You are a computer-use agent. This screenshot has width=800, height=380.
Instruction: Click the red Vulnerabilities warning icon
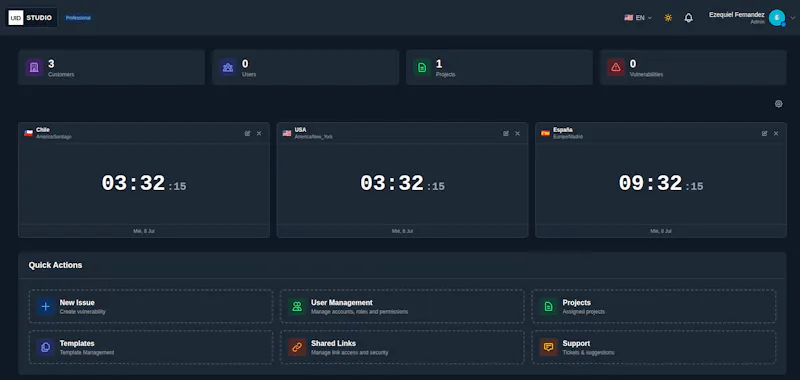(x=616, y=67)
